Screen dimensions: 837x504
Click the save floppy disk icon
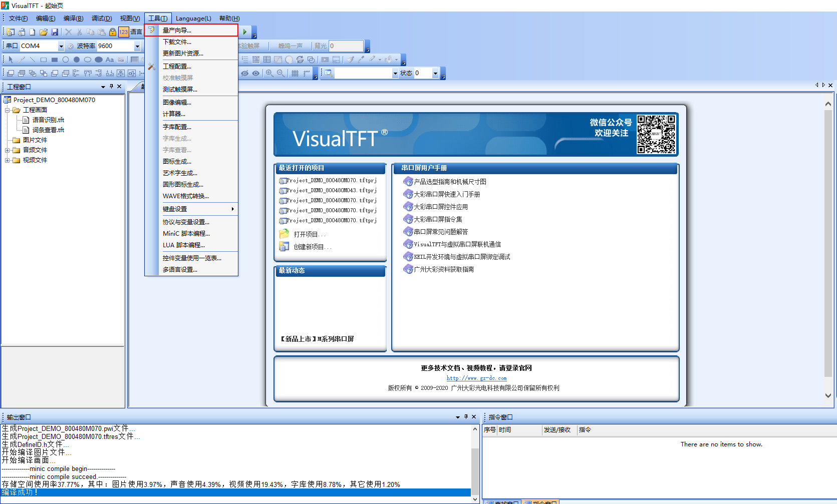click(55, 32)
